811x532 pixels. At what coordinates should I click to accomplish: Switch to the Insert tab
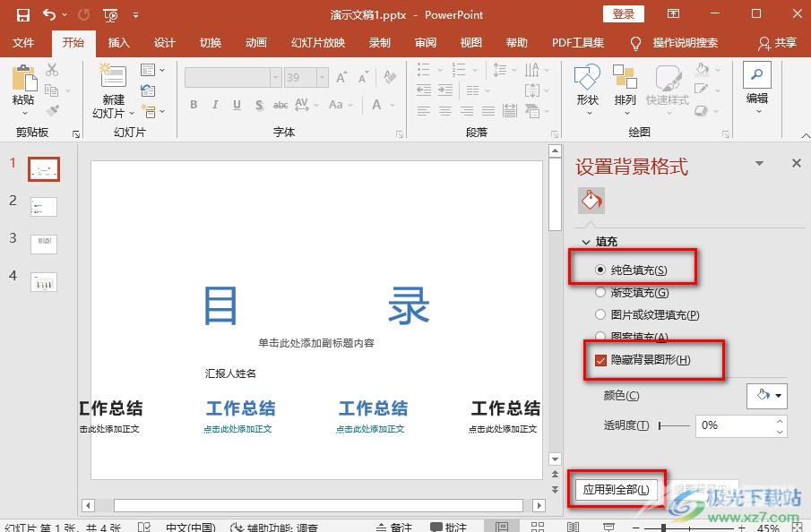[x=118, y=43]
